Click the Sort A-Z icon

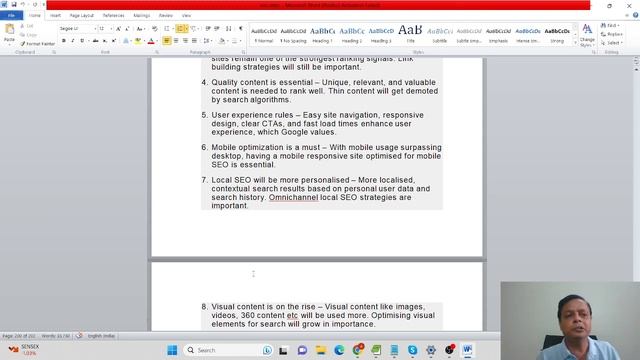229,29
